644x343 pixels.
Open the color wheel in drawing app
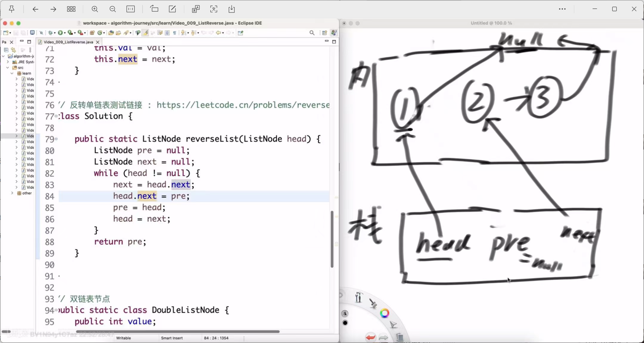pos(385,313)
